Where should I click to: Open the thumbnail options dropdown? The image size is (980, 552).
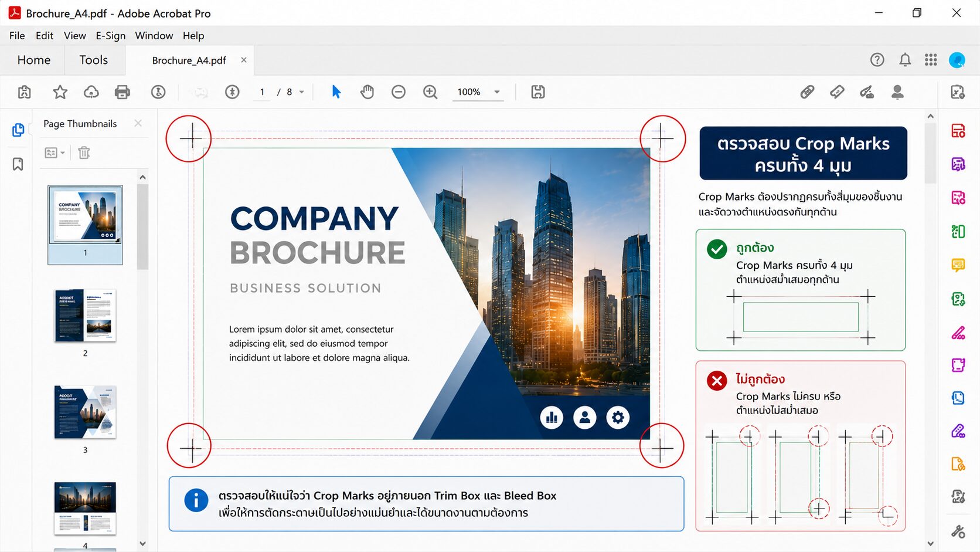(x=55, y=153)
